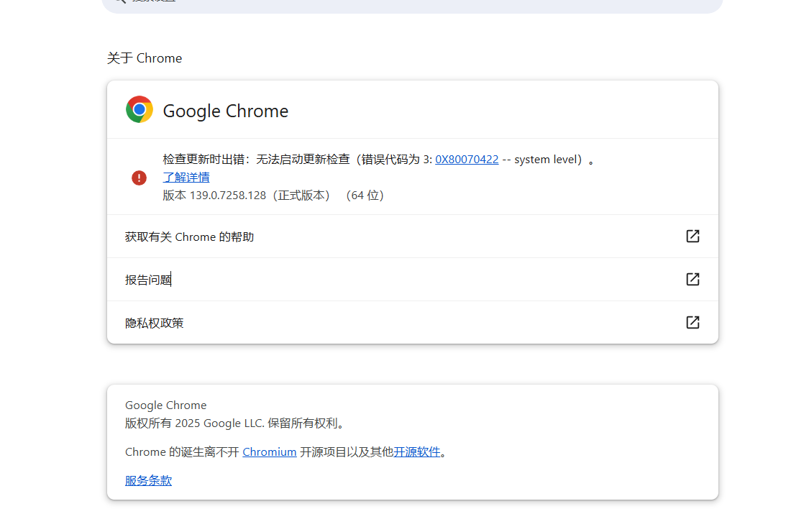Click the Google Chrome logo icon

tap(140, 109)
